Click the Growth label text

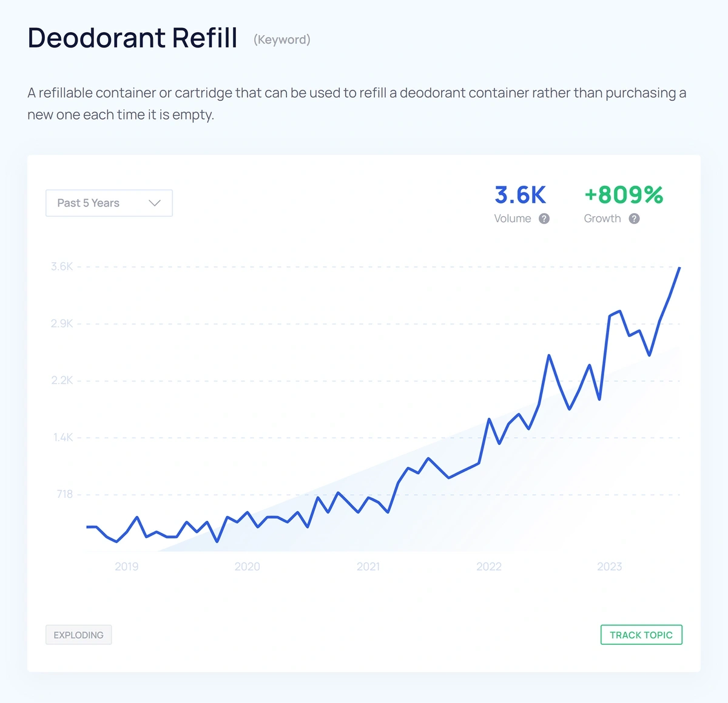tap(602, 219)
